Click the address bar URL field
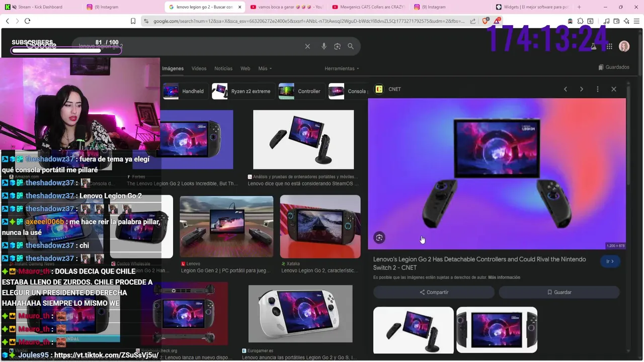 point(308,21)
